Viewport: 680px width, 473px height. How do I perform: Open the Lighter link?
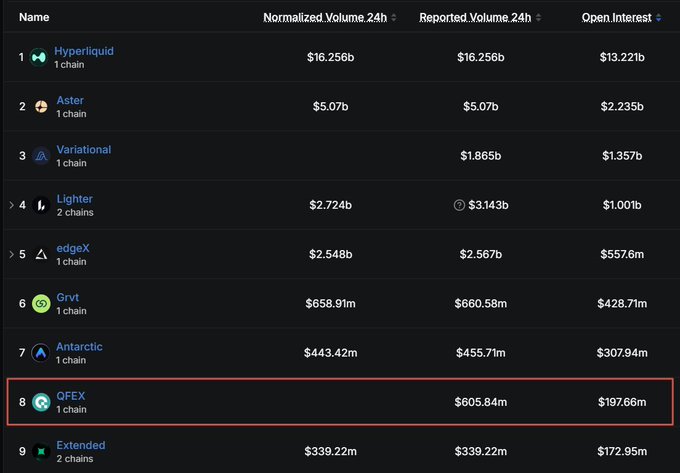(x=75, y=199)
